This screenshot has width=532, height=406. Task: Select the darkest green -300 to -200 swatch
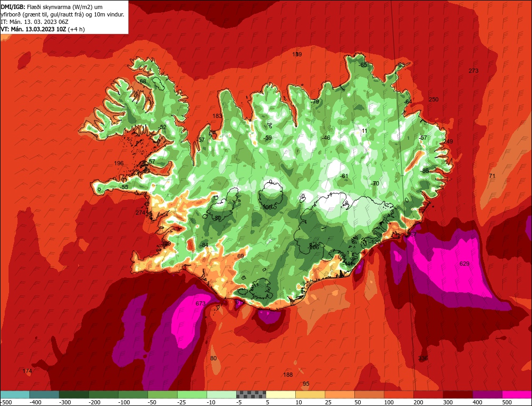click(73, 394)
